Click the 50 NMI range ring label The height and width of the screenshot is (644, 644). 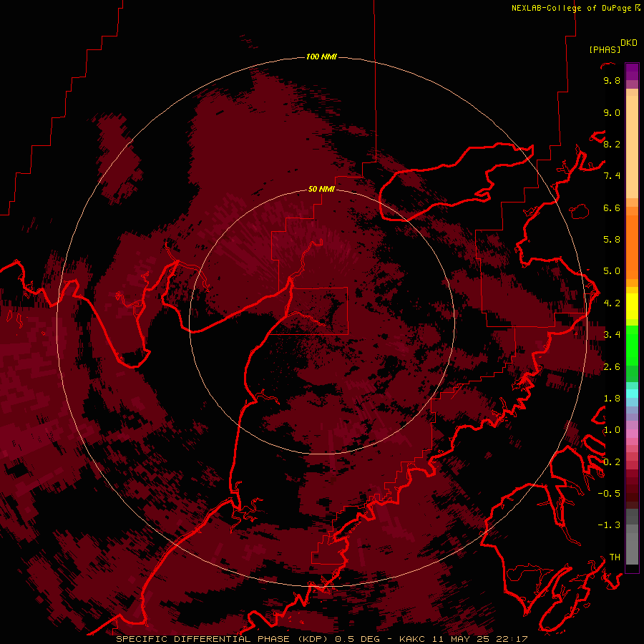321,189
